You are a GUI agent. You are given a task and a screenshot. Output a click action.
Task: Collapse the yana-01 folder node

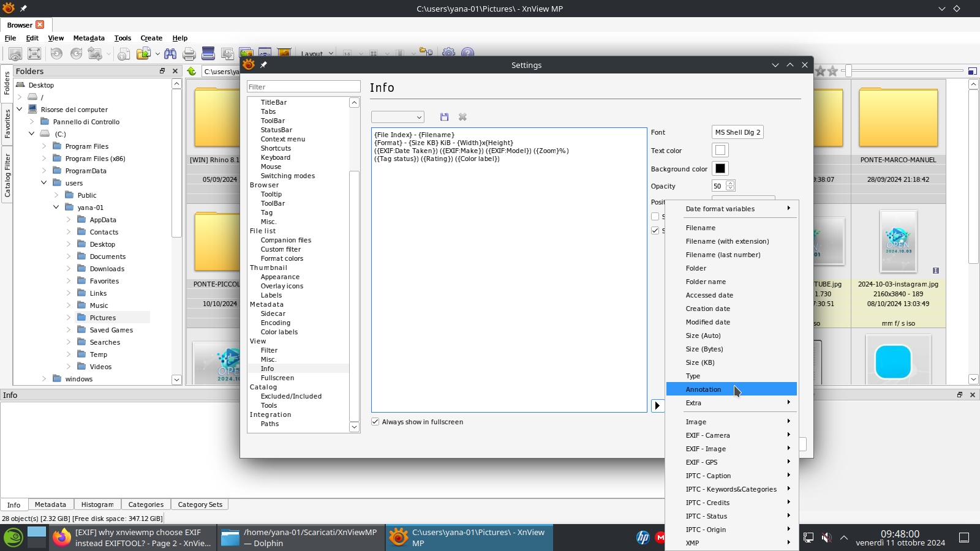(56, 208)
